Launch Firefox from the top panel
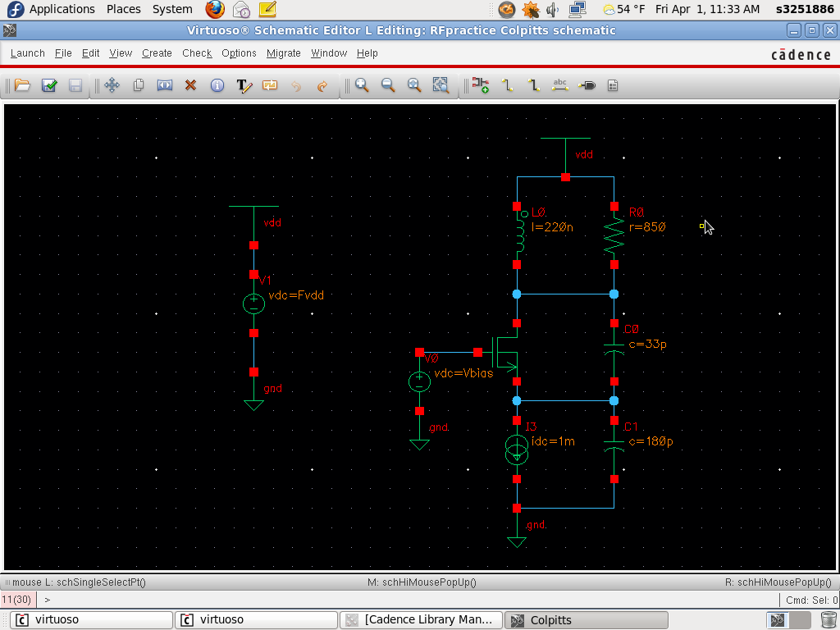 [x=215, y=10]
